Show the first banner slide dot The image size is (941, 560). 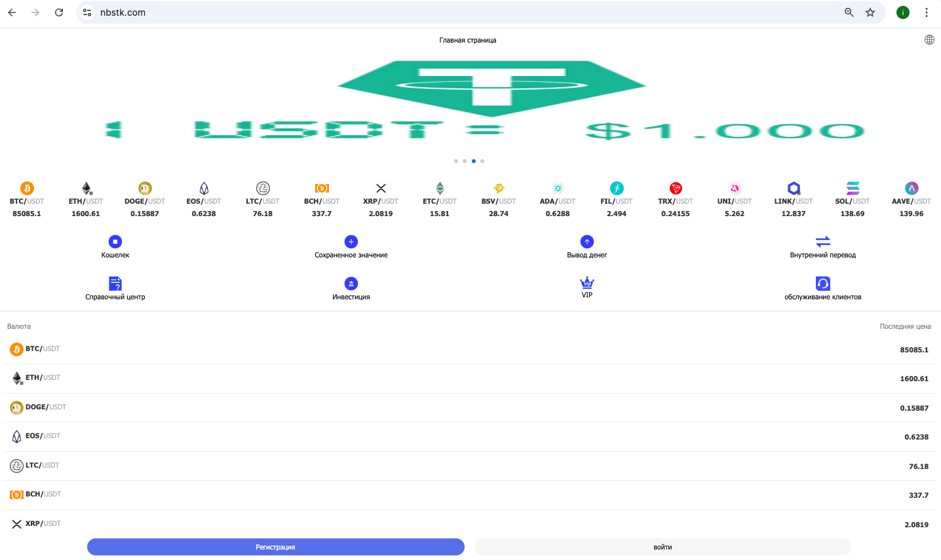pyautogui.click(x=456, y=161)
